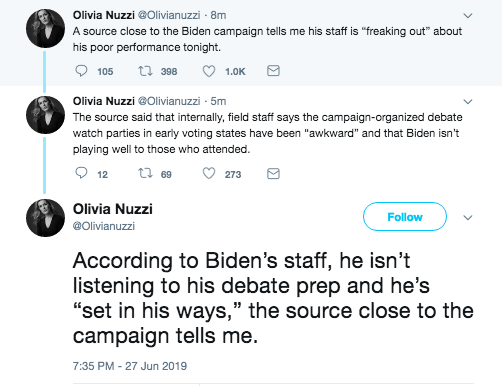The image size is (502, 386).
Task: Open Olivia Nuzzi avatar on the 5m tweet
Action: (x=45, y=115)
